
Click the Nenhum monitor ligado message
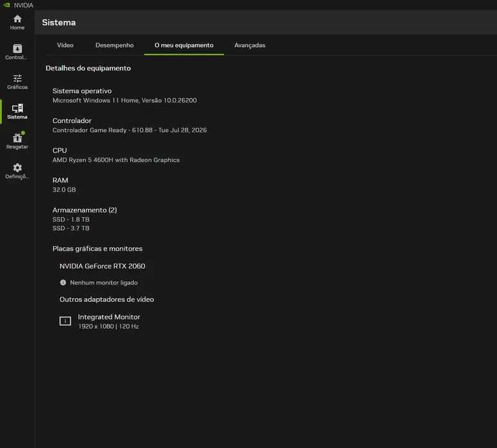click(104, 283)
